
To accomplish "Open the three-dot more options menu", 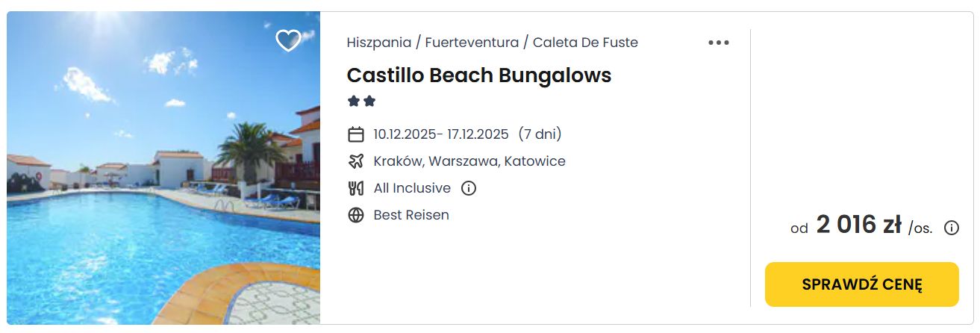I will (x=719, y=43).
